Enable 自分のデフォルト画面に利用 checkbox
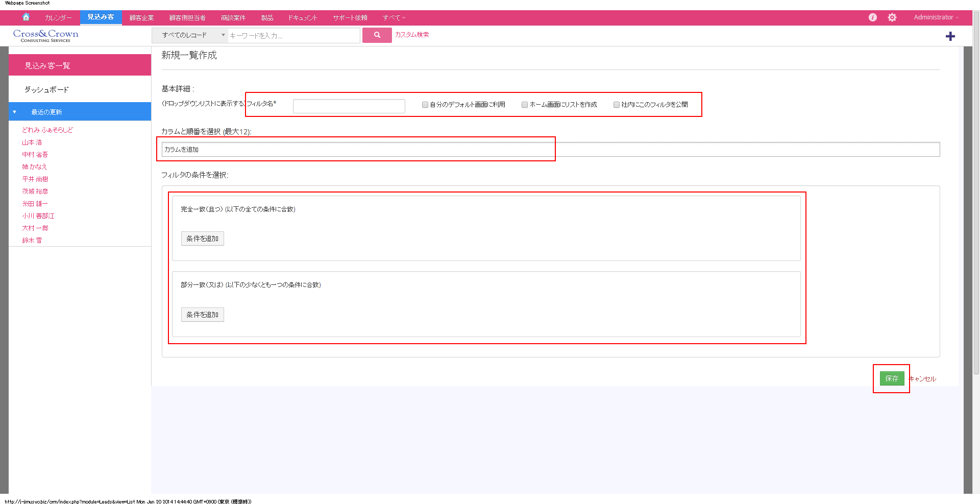Viewport: 980px width, 504px height. pos(425,105)
